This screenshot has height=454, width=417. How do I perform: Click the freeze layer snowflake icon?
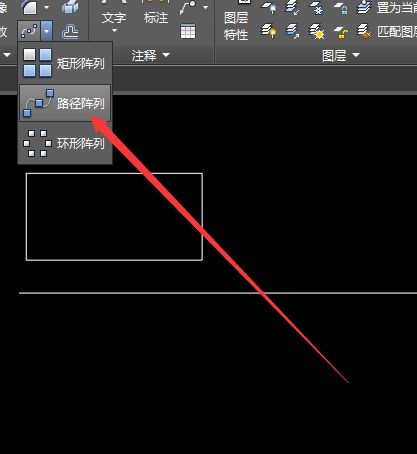point(316,7)
